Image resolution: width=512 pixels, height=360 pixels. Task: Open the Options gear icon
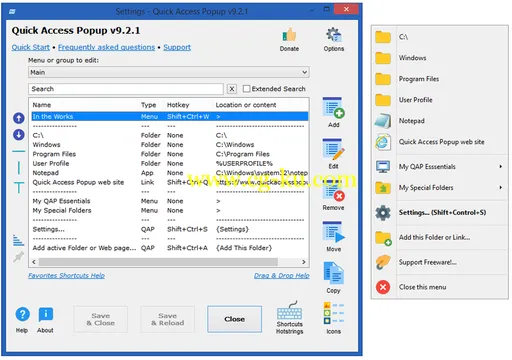click(334, 35)
